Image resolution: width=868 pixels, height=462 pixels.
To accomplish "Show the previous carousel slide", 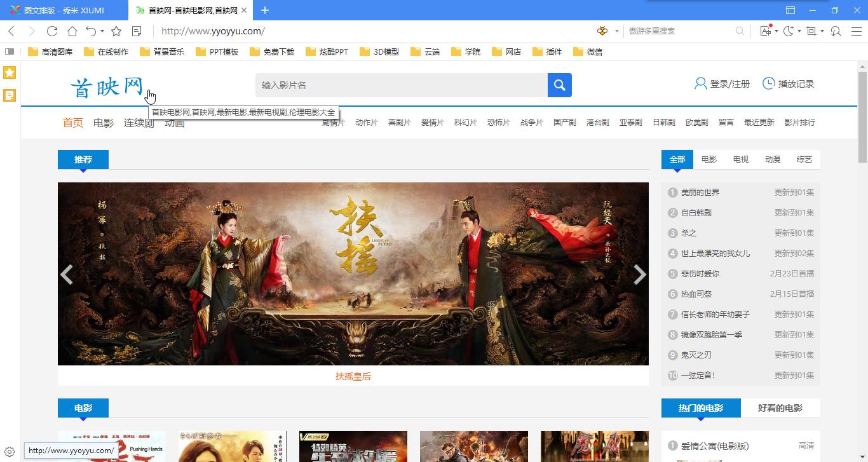I will click(x=67, y=274).
